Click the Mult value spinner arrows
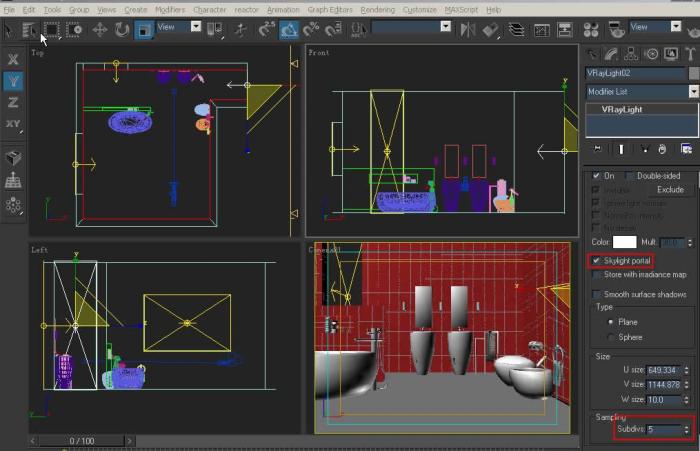 [x=690, y=242]
